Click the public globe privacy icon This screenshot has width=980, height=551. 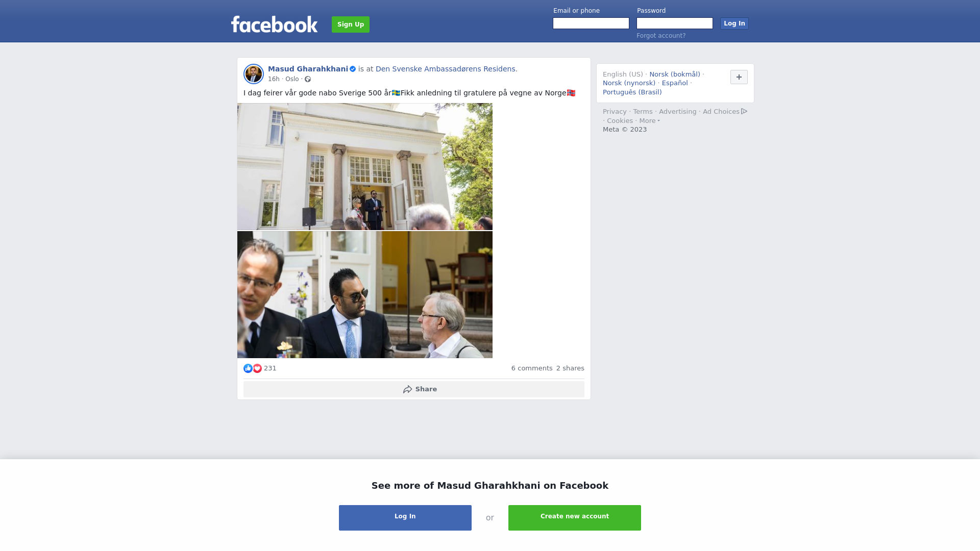click(308, 79)
